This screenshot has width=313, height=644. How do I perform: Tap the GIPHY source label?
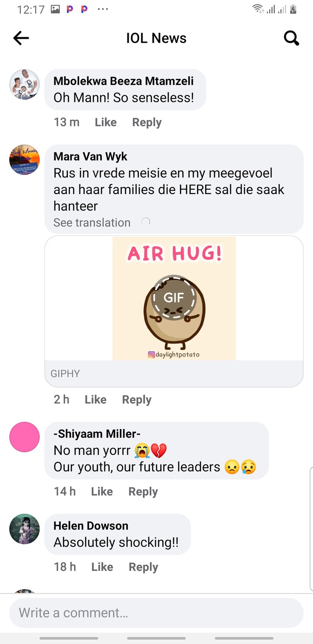(65, 373)
